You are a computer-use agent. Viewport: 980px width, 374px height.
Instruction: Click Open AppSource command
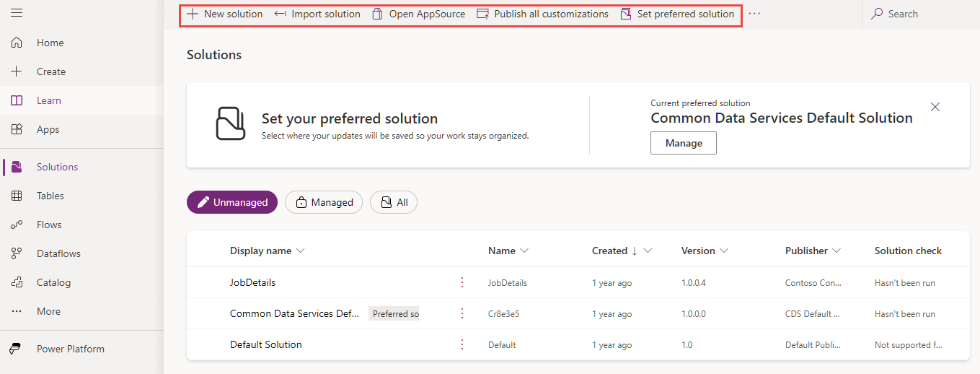point(419,14)
